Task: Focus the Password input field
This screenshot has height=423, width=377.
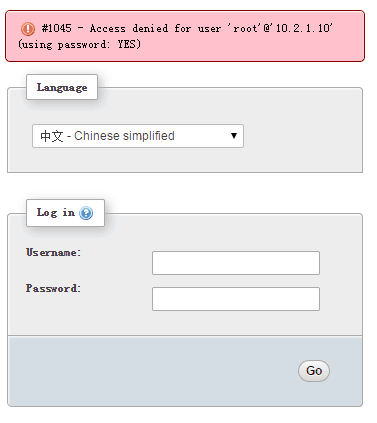Action: pos(236,299)
